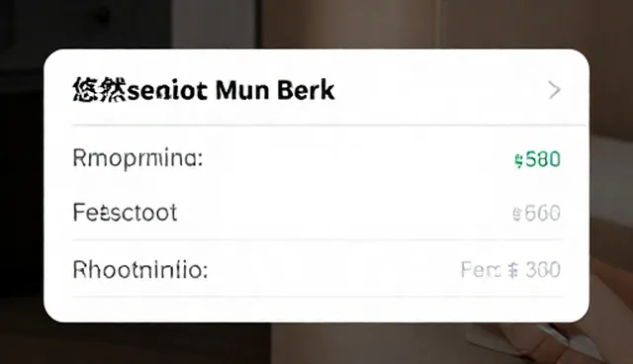
Task: Tap the word 'Berk' in the header
Action: (306, 90)
